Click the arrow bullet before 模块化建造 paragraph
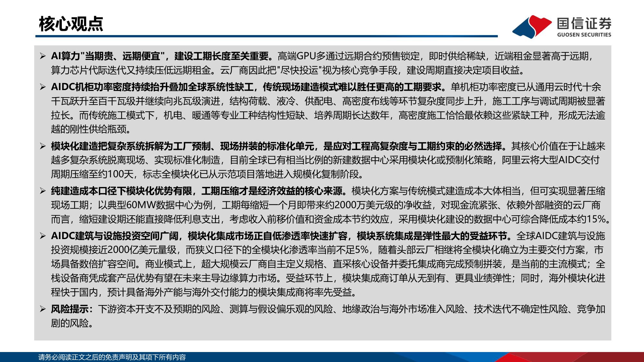644x362 pixels. (x=43, y=146)
